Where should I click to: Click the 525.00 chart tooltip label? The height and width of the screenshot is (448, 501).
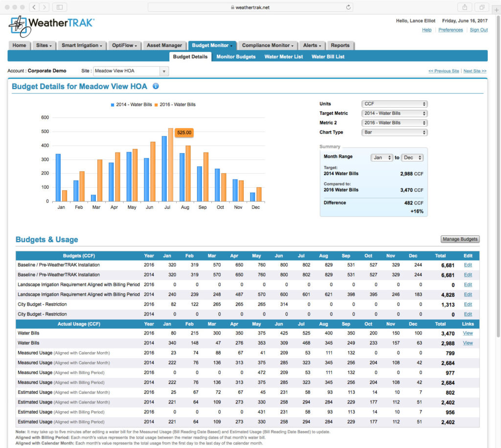point(184,133)
